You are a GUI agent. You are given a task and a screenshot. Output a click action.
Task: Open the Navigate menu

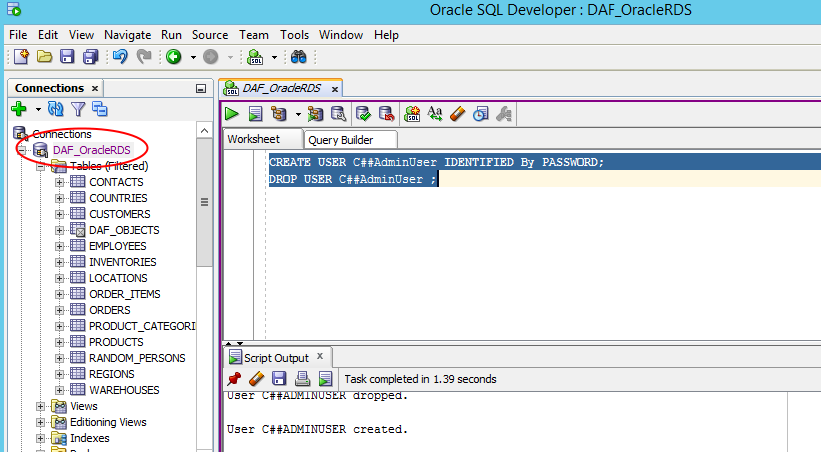point(127,35)
